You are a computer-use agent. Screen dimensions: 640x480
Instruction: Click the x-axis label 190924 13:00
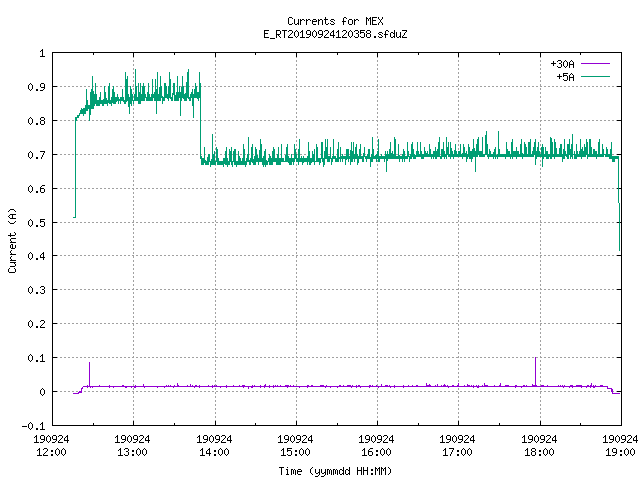[x=132, y=445]
